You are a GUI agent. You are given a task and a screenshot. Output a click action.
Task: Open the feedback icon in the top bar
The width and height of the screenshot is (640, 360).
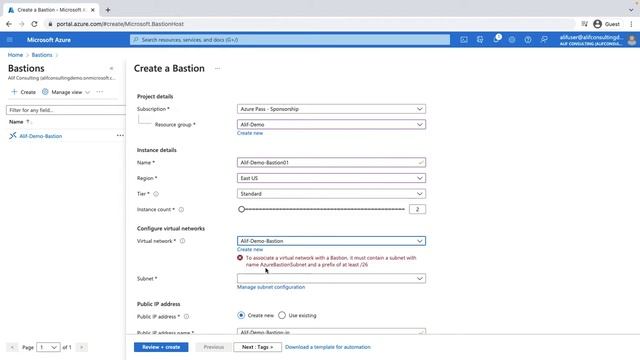click(544, 40)
